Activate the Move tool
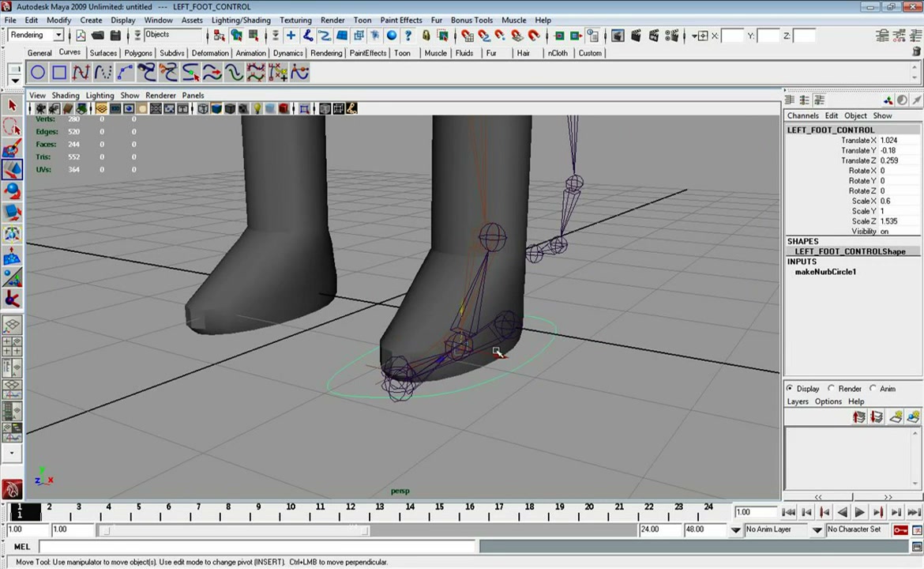 [x=13, y=169]
